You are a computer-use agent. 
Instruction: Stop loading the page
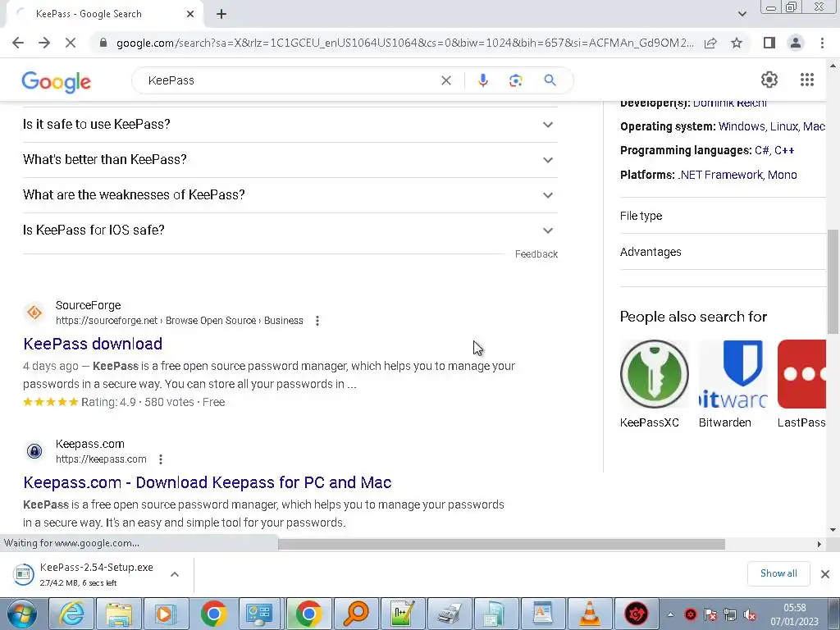71,43
